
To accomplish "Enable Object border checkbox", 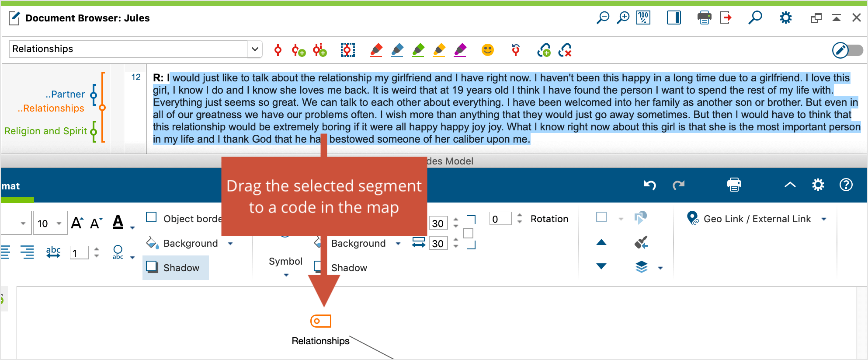I will point(151,217).
